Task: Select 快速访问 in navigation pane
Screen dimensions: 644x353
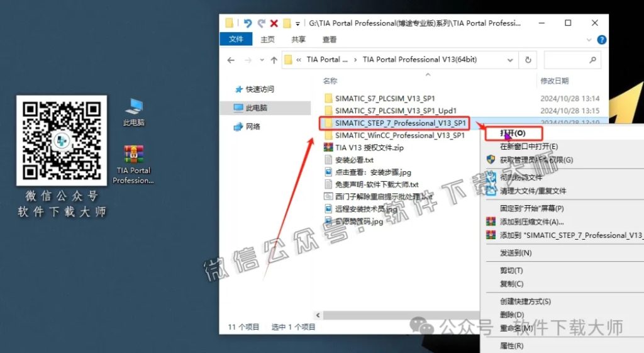Action: click(x=260, y=89)
